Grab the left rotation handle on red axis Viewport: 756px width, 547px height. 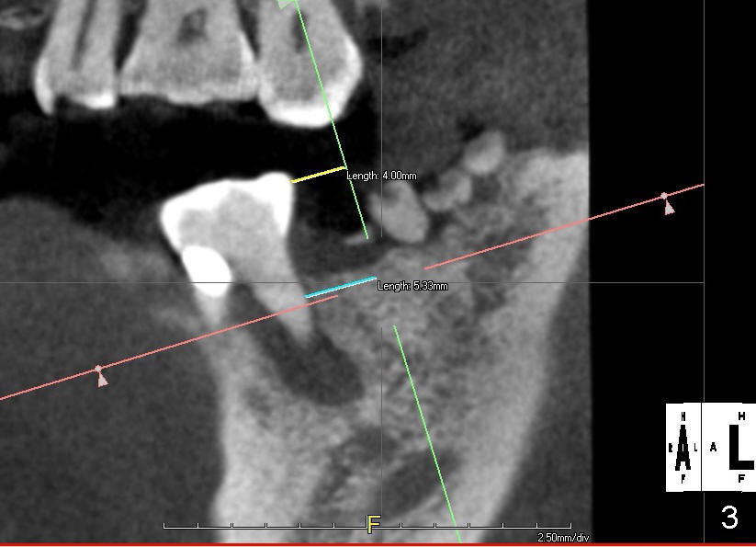point(99,370)
